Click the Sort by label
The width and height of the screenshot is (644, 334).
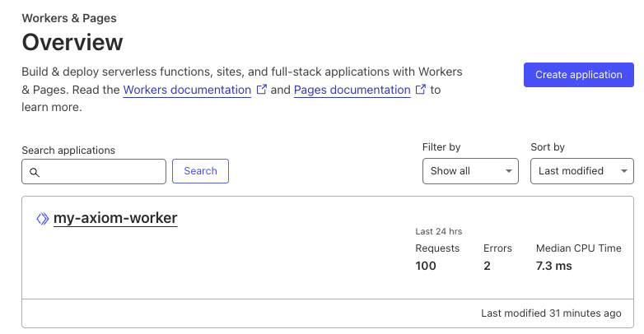pos(548,147)
